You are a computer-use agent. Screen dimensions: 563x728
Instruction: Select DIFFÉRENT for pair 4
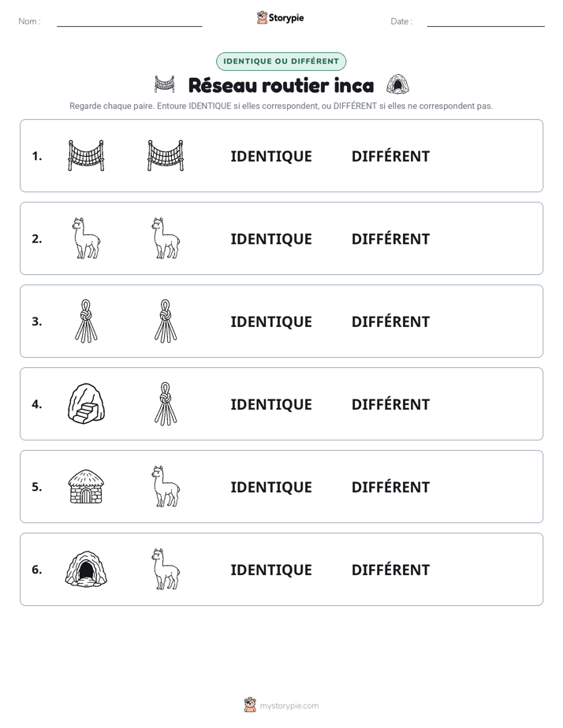click(x=390, y=404)
